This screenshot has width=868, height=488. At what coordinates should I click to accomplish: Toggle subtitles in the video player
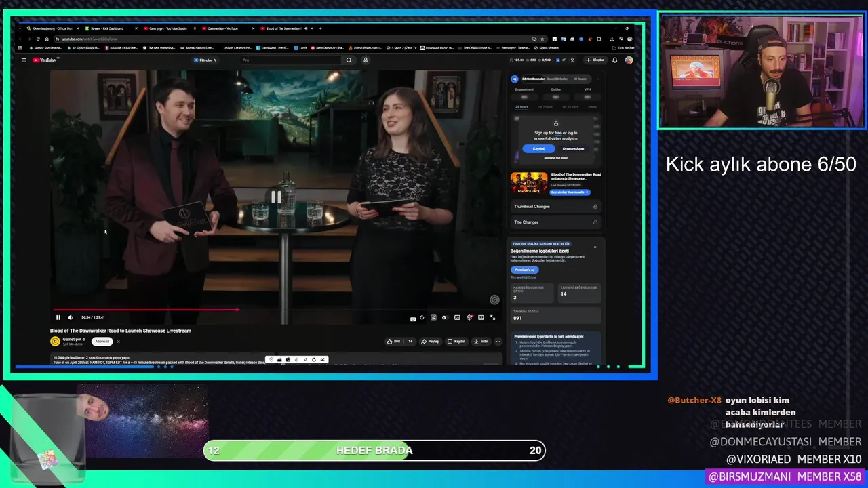tap(457, 317)
